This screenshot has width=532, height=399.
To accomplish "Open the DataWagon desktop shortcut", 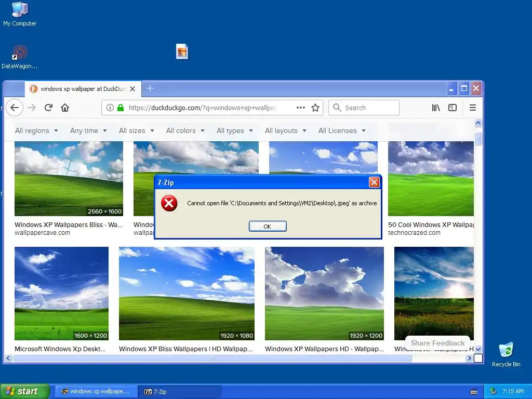I will click(x=19, y=57).
